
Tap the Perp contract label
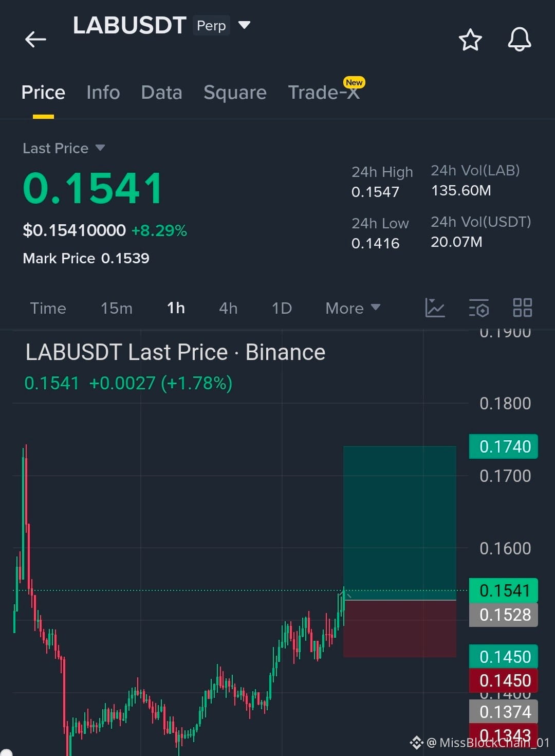click(x=211, y=25)
